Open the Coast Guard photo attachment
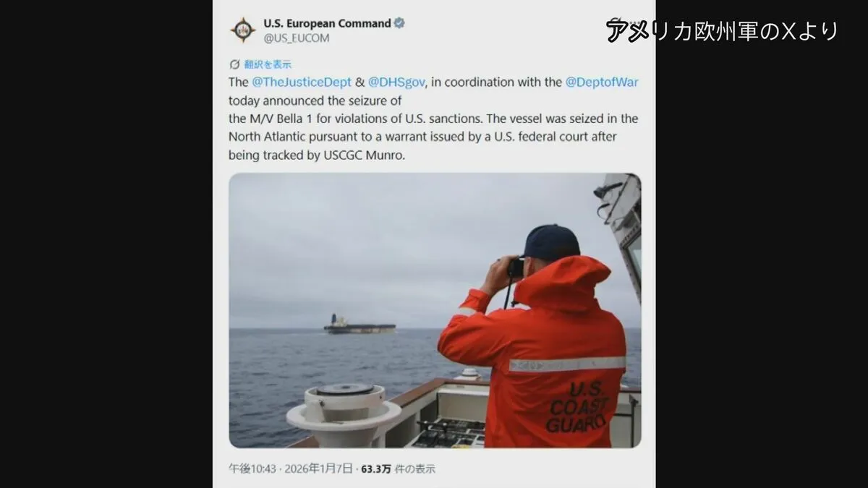This screenshot has height=488, width=868. coord(435,310)
